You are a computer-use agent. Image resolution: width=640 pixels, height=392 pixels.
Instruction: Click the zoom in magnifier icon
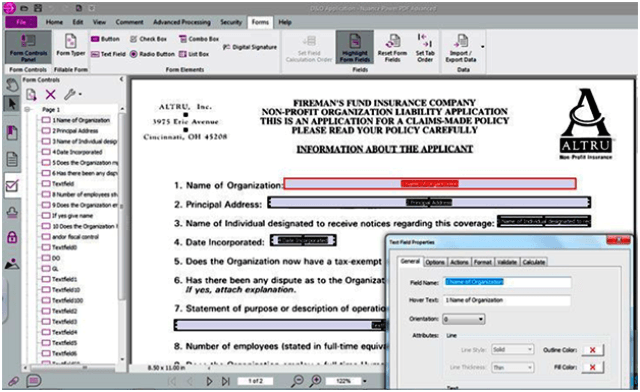pyautogui.click(x=316, y=381)
